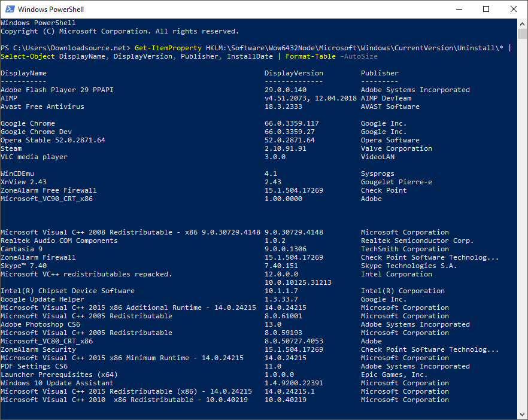Click PDF Settings CS6 entry
The width and height of the screenshot is (528, 420).
coord(34,366)
